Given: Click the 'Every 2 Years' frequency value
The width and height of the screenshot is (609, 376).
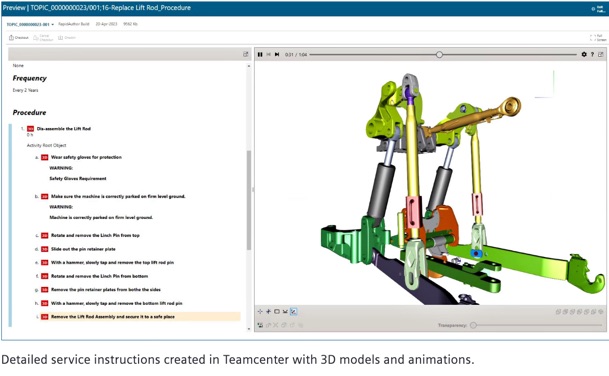Looking at the screenshot, I should coord(25,90).
